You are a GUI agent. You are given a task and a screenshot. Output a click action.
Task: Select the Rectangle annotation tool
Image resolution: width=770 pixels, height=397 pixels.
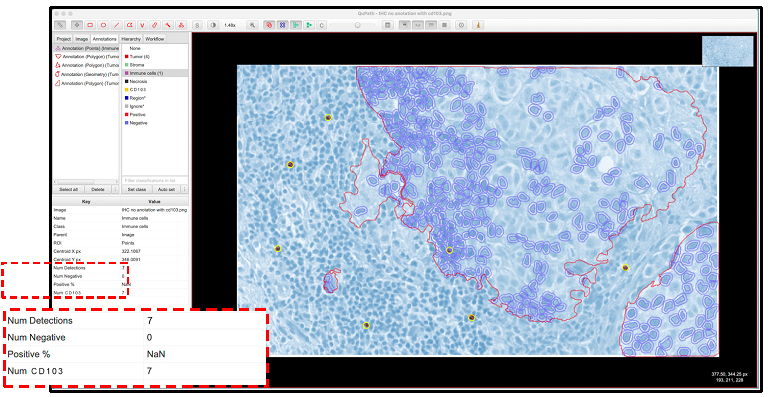coord(90,25)
